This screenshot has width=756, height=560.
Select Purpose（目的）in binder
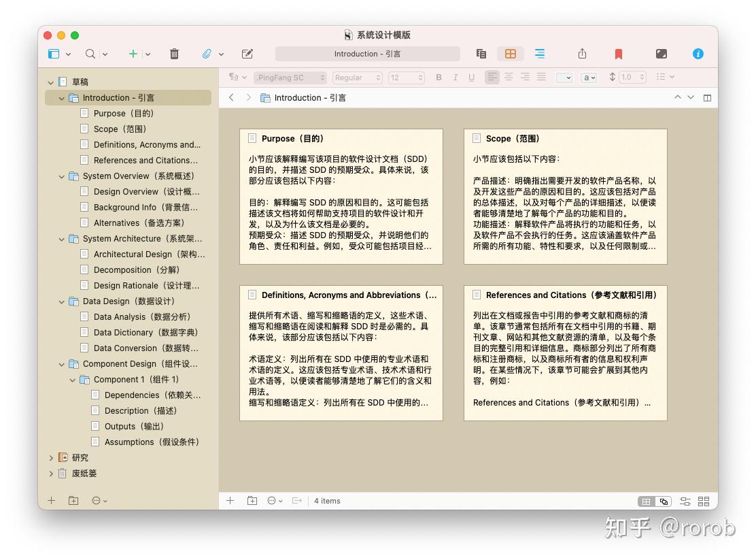pos(123,114)
